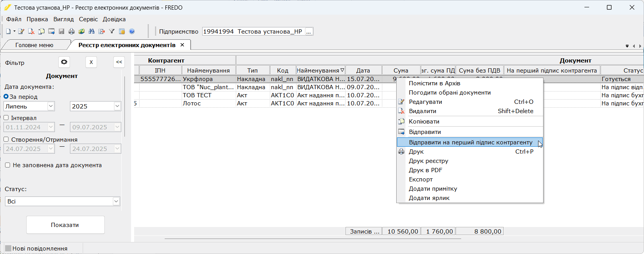
Task: Click the ІПН column header
Action: tap(160, 70)
